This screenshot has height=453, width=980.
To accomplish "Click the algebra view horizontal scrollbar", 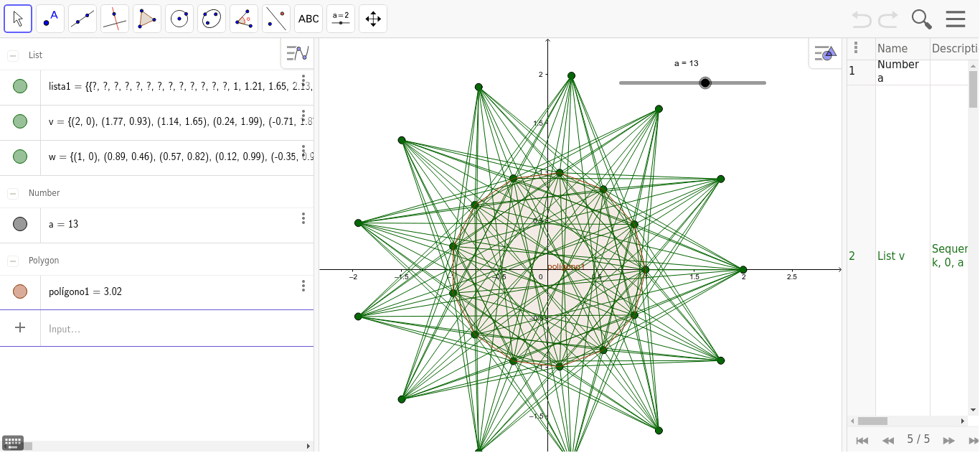I will pyautogui.click(x=156, y=446).
